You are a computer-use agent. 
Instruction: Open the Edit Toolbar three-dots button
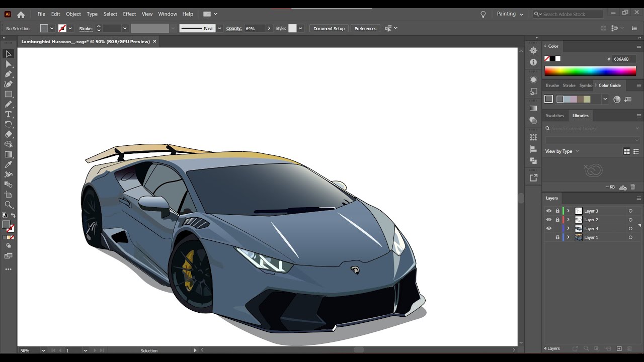(9, 269)
